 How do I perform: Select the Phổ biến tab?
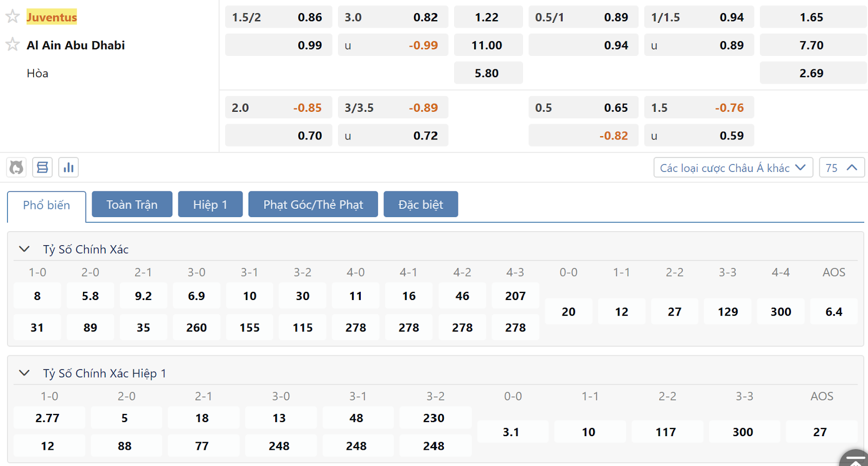tap(47, 206)
